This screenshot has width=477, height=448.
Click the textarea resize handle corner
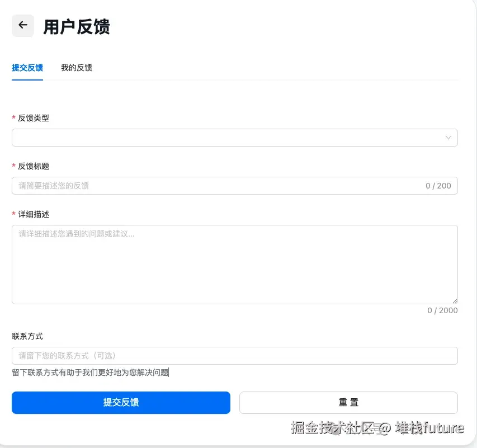tap(455, 301)
